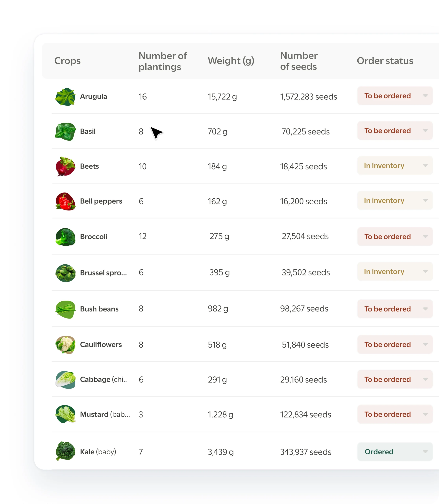This screenshot has height=504, width=439.
Task: Change Broccoli order status dropdown
Action: (395, 237)
